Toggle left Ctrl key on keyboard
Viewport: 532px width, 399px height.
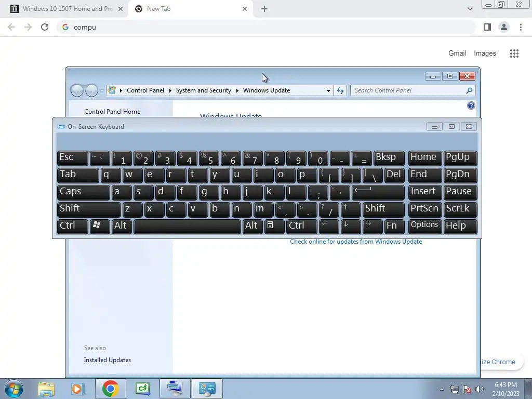[x=73, y=227]
